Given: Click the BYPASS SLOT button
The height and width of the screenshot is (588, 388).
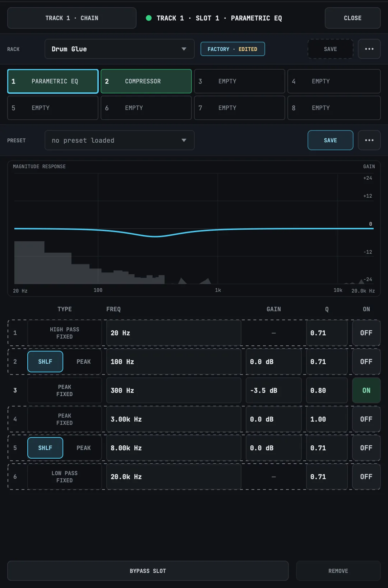Looking at the screenshot, I should pos(148,571).
